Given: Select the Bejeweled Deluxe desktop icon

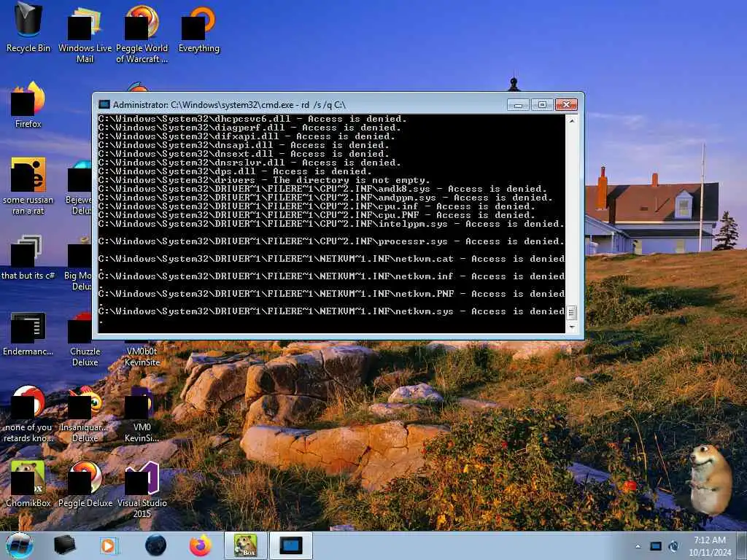Looking at the screenshot, I should click(x=79, y=187).
